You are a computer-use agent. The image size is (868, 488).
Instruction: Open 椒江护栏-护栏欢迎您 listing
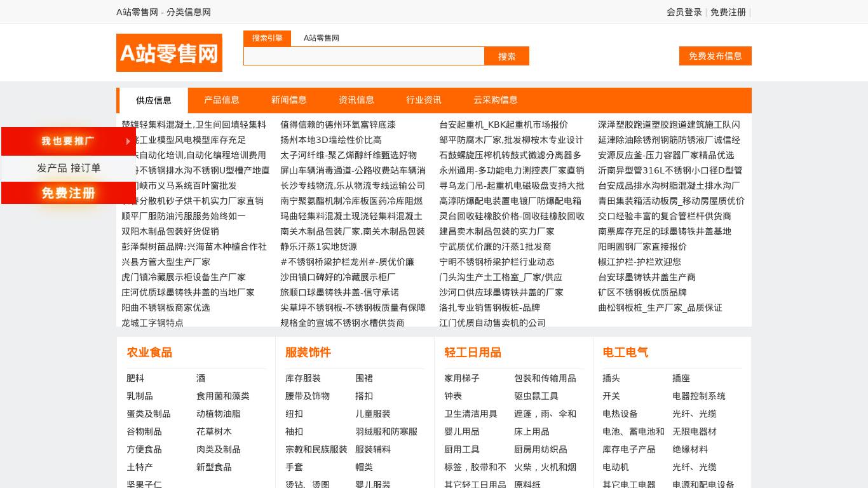click(639, 262)
